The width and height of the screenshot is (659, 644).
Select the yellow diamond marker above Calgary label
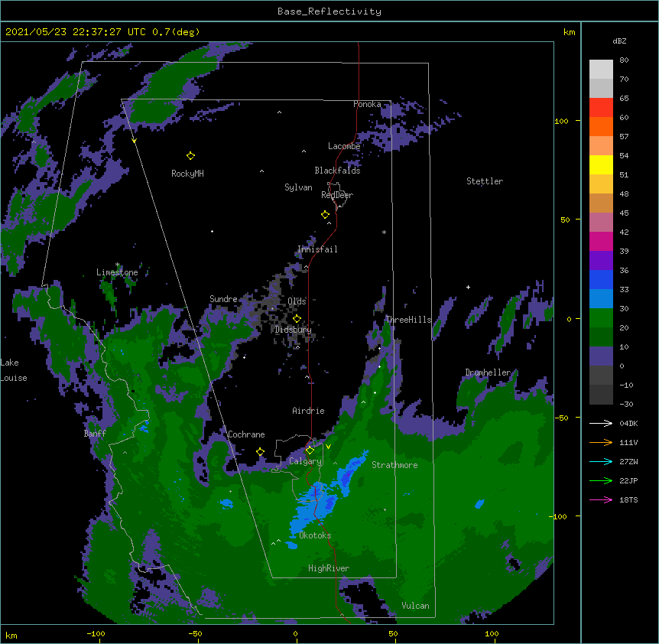pos(310,450)
